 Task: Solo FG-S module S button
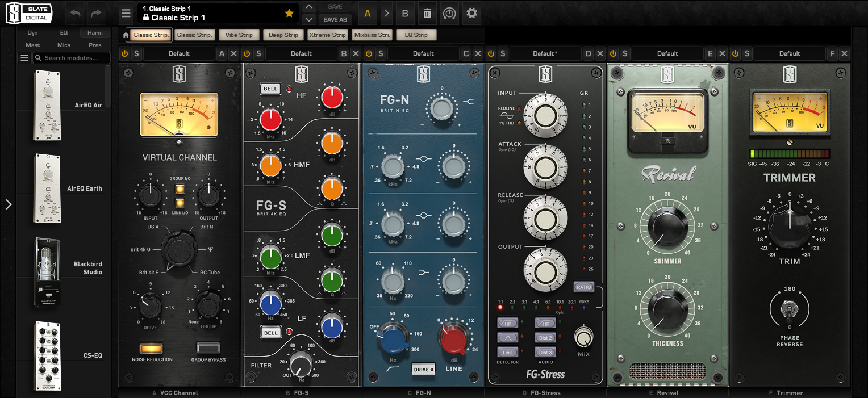click(x=258, y=53)
